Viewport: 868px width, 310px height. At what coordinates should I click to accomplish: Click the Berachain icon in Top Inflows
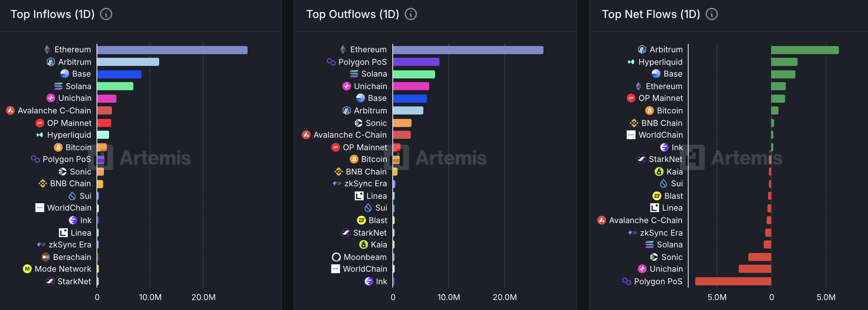point(46,257)
